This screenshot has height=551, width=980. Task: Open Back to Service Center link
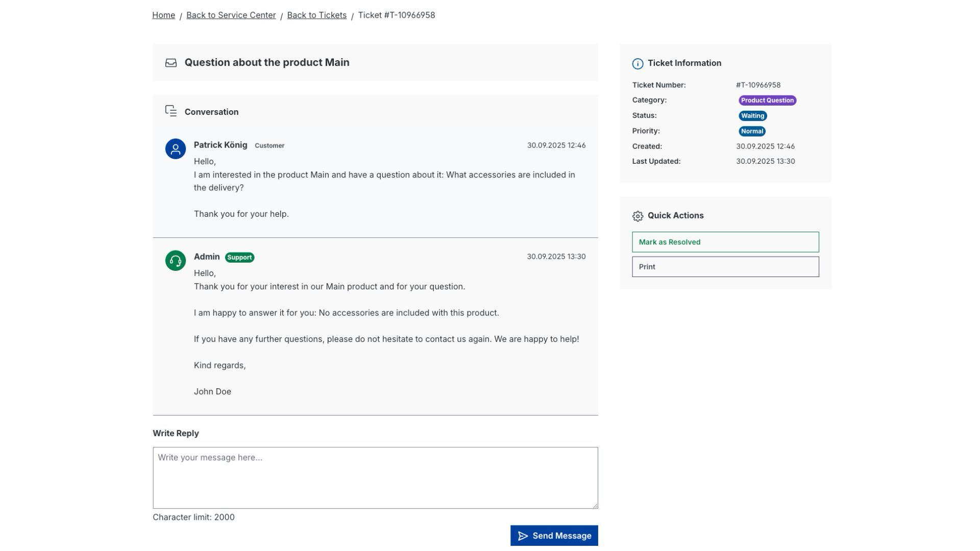tap(231, 15)
